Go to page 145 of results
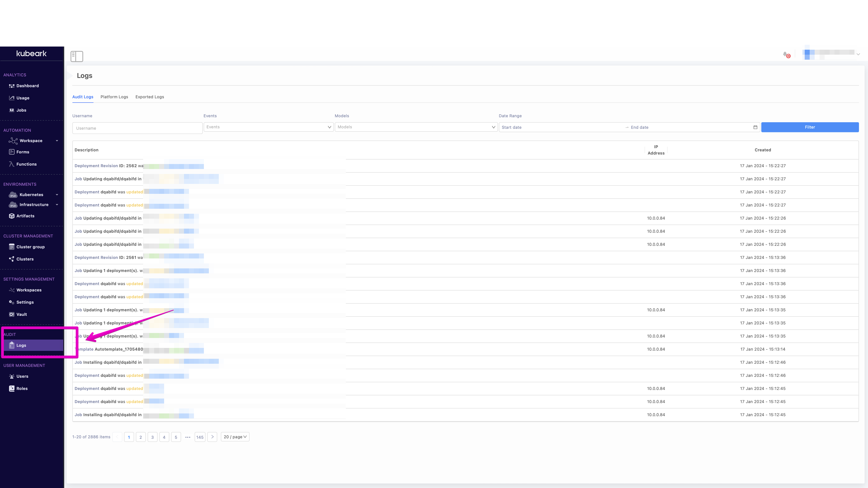The width and height of the screenshot is (868, 488). click(200, 437)
